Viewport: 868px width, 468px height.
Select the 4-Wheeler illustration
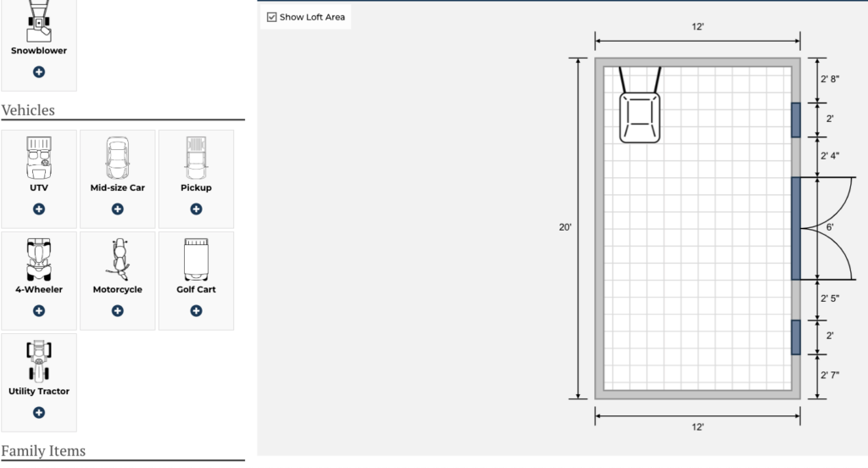(39, 259)
